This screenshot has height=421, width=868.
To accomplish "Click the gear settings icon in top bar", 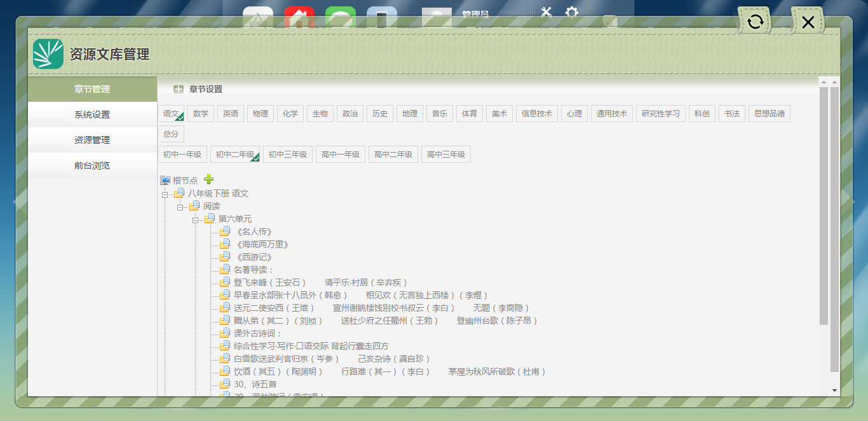I will 572,13.
